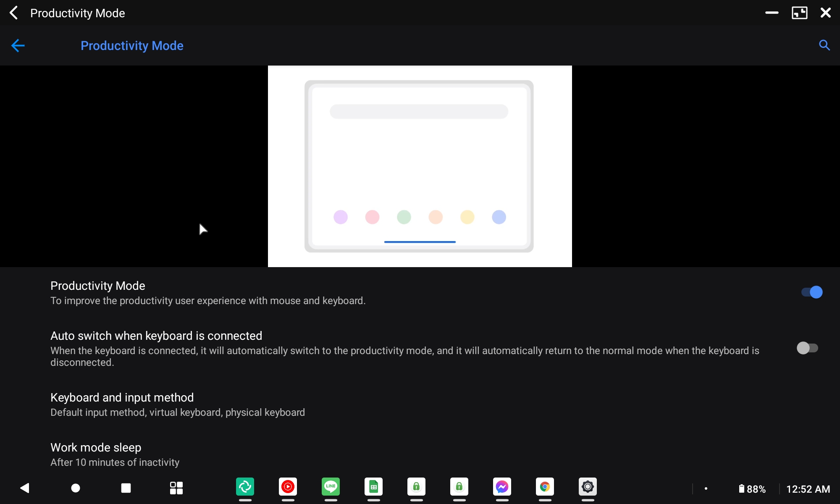Click the white title bar back chevron

pos(14,13)
